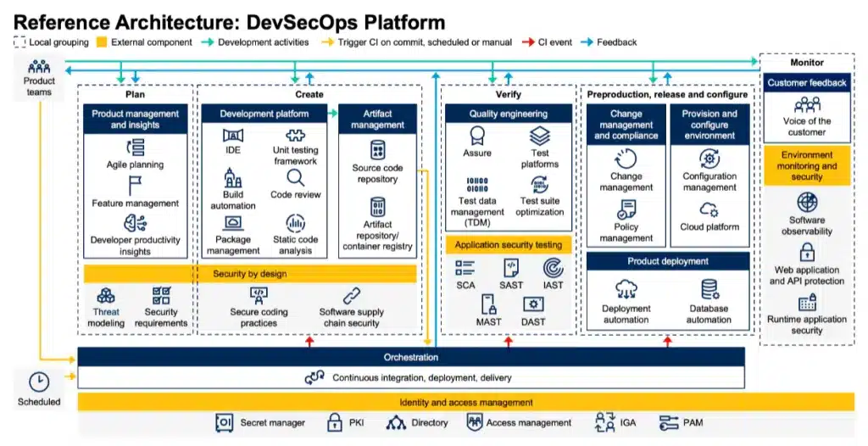The height and width of the screenshot is (446, 868).
Task: Select the Security requirements checklist icon
Action: 161,295
